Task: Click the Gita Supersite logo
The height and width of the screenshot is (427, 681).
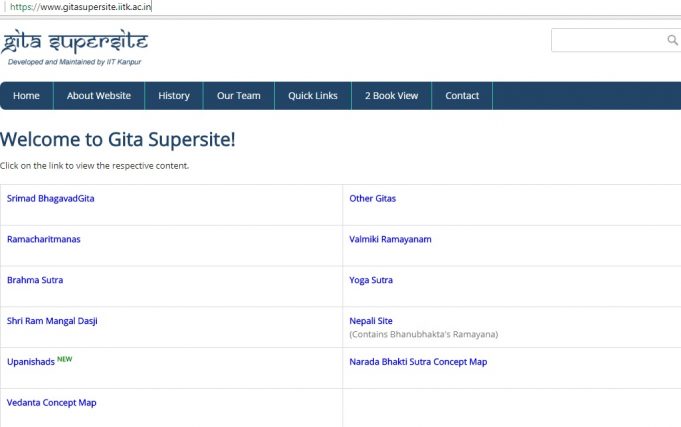Action: click(75, 46)
